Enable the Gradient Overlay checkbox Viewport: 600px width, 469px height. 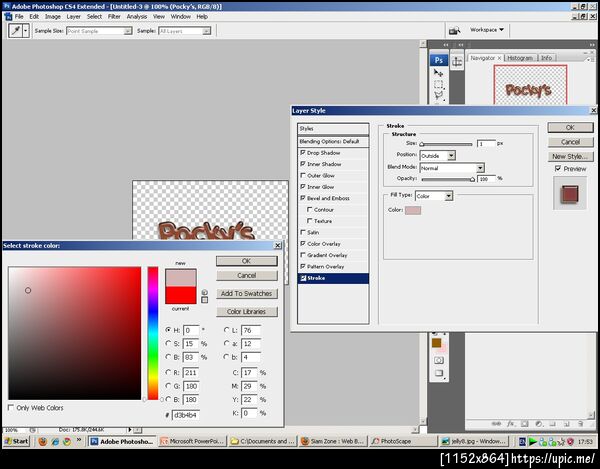pos(303,255)
